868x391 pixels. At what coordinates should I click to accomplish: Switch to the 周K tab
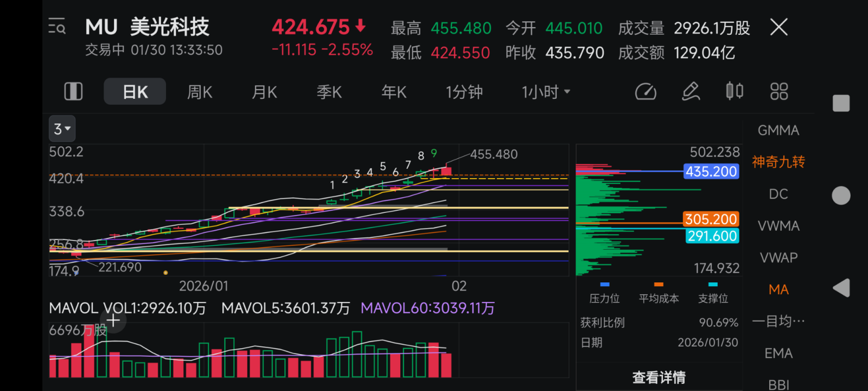click(200, 92)
